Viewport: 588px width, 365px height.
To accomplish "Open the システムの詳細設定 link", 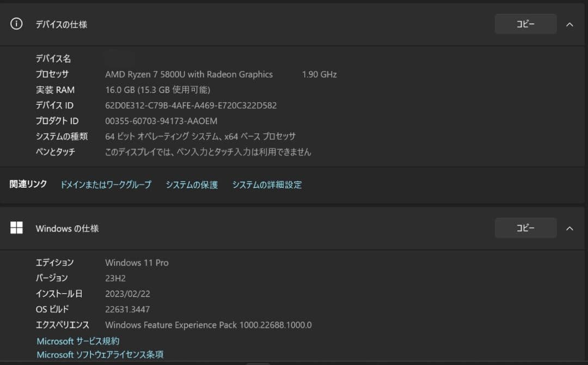I will click(x=267, y=184).
